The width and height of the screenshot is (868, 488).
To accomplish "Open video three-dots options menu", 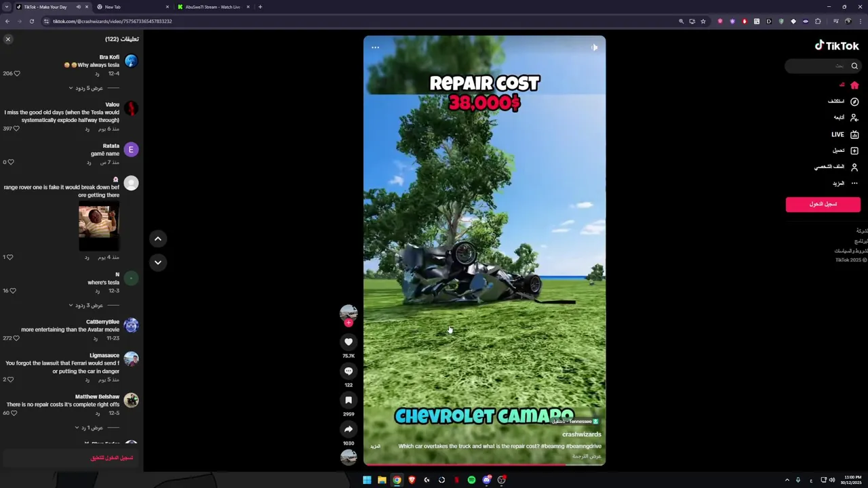I will (x=375, y=47).
